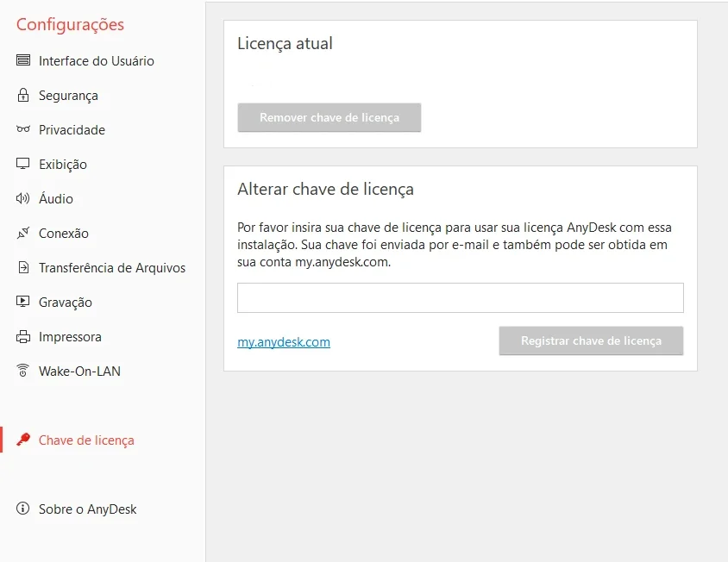
Task: Open Interface do Usuário settings
Action: tap(97, 61)
